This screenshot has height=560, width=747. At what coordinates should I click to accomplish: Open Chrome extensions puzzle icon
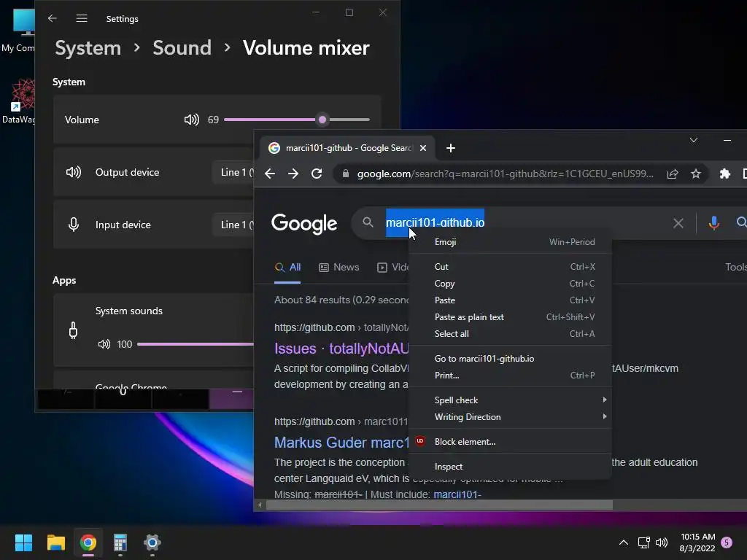[724, 174]
